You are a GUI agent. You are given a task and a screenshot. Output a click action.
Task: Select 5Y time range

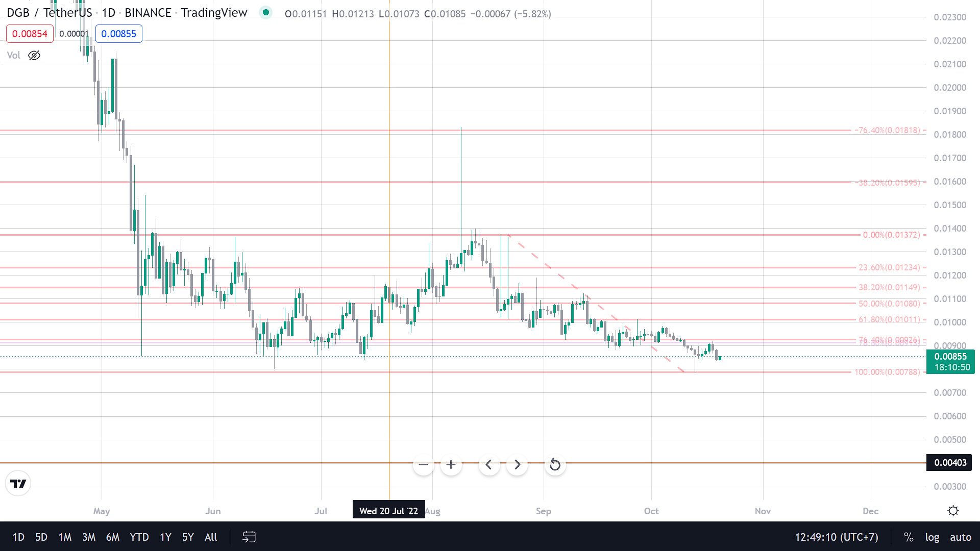[x=188, y=537]
